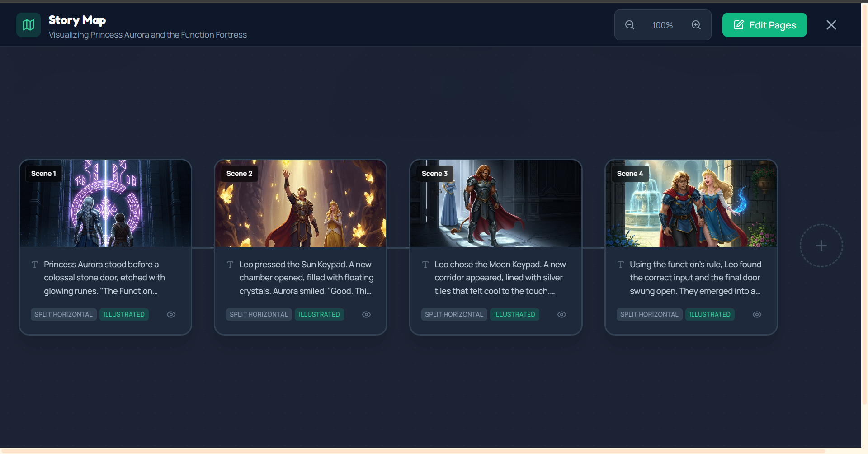Toggle the preview eye on Scene 3

561,314
